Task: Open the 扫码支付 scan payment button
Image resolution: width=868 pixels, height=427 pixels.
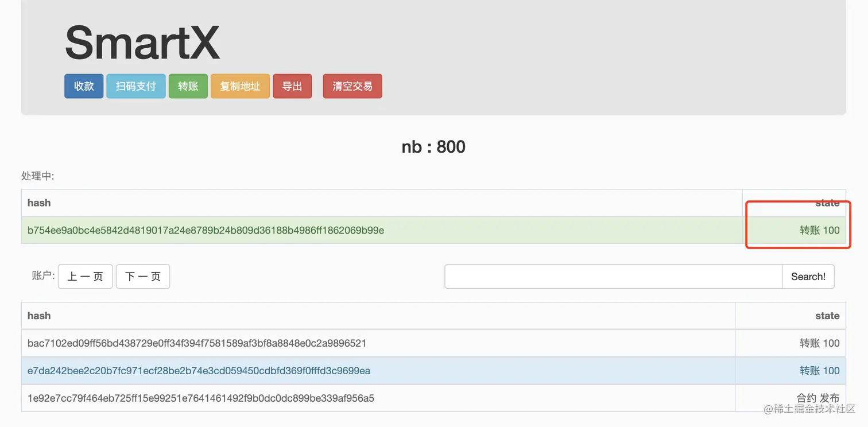Action: coord(136,86)
